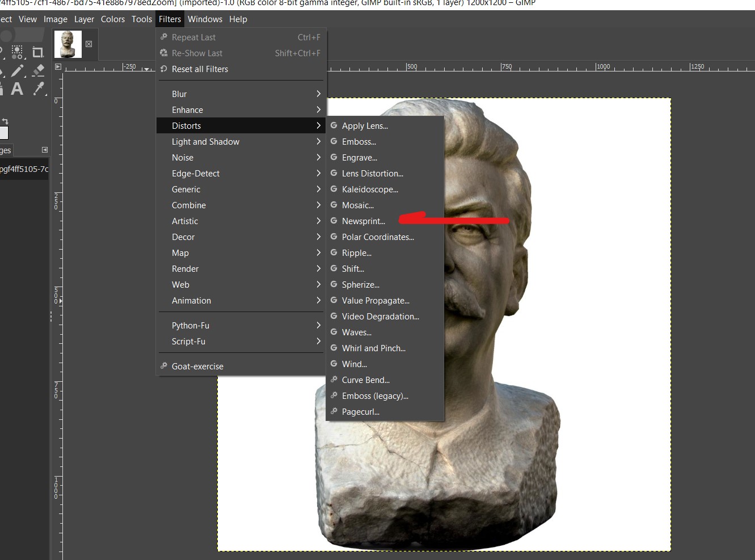The width and height of the screenshot is (755, 560).
Task: Switch to the bust image thumbnail tab
Action: pyautogui.click(x=68, y=44)
